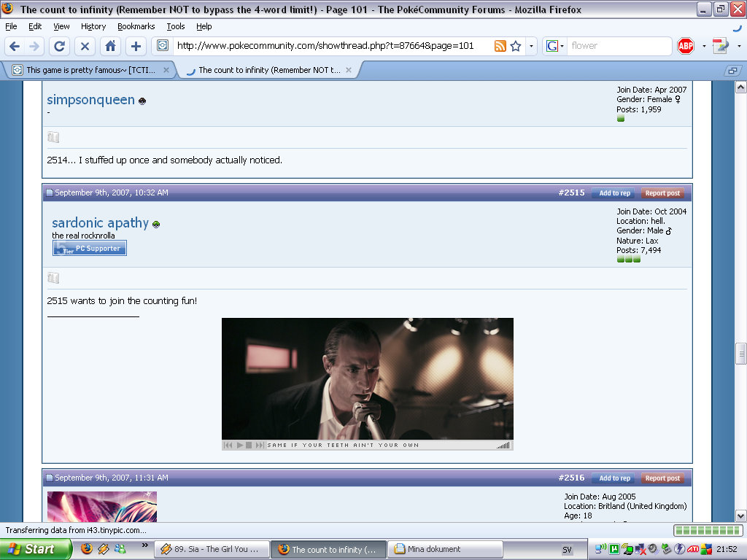
Task: Open a new tab with plus button
Action: click(136, 46)
